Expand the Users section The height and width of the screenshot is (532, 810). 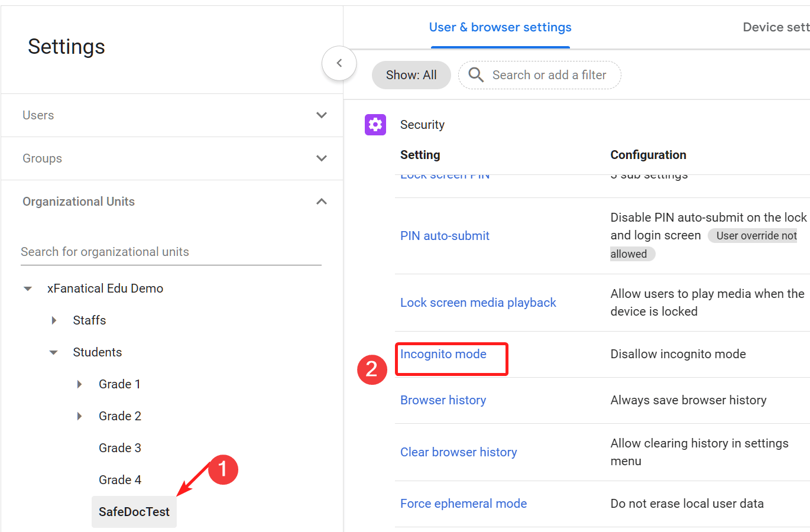[321, 115]
